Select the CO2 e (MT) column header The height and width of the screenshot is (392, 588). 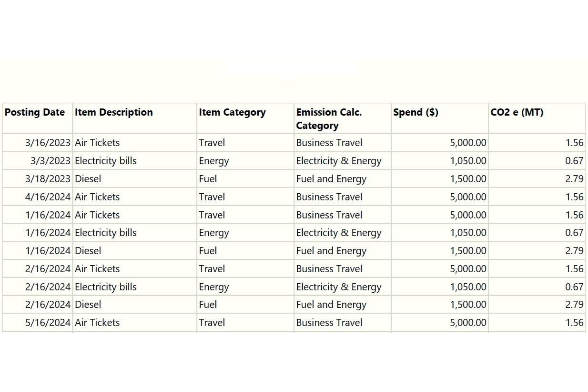click(517, 112)
